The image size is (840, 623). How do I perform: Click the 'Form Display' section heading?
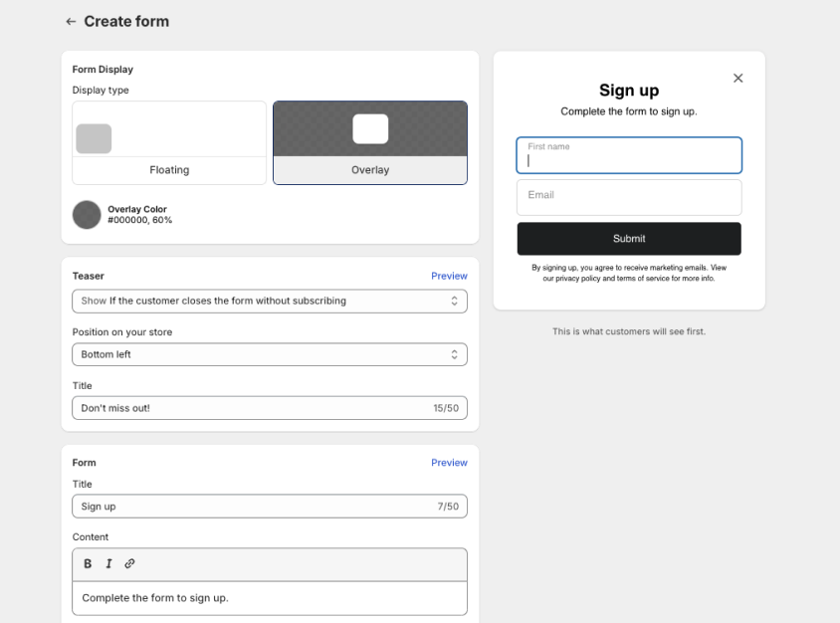103,69
